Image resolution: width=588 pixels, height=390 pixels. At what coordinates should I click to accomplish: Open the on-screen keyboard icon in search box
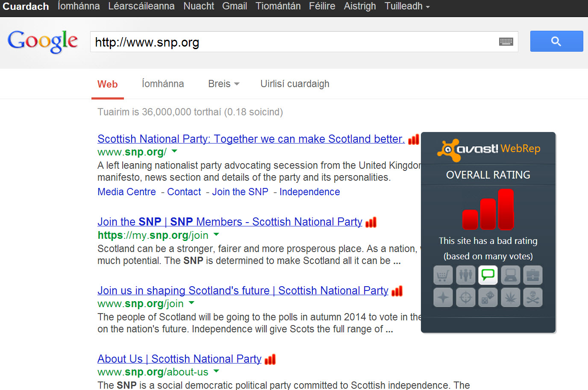tap(506, 42)
